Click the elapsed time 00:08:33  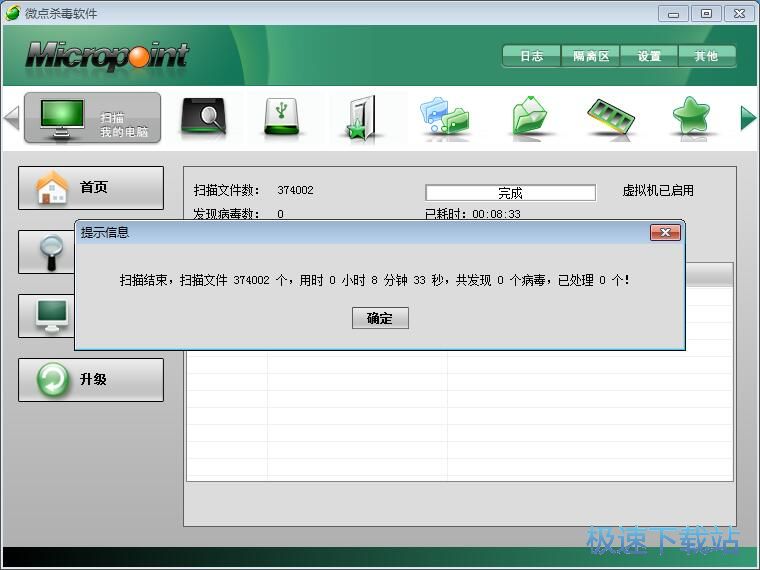tap(496, 214)
